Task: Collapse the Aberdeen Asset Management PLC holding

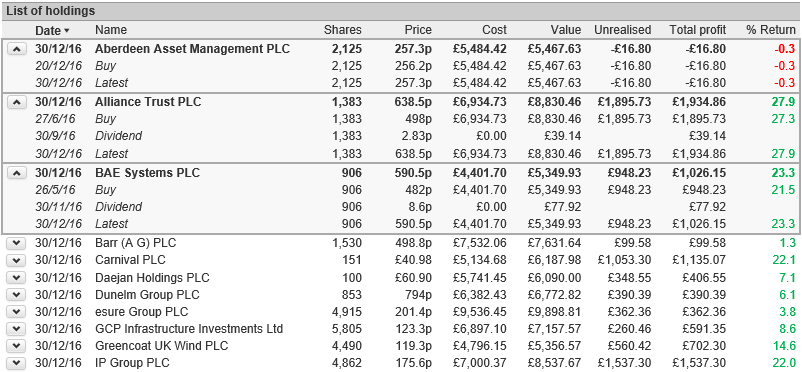Action: (17, 49)
